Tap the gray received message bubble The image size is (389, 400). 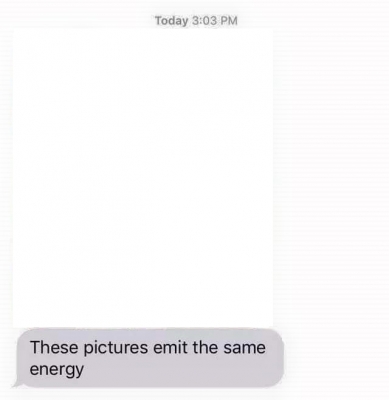click(150, 358)
